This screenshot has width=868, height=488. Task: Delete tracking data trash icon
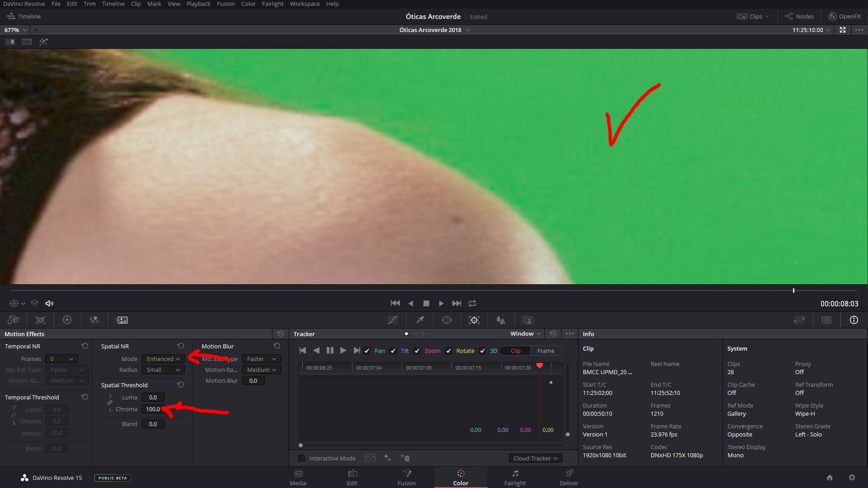[x=405, y=458]
